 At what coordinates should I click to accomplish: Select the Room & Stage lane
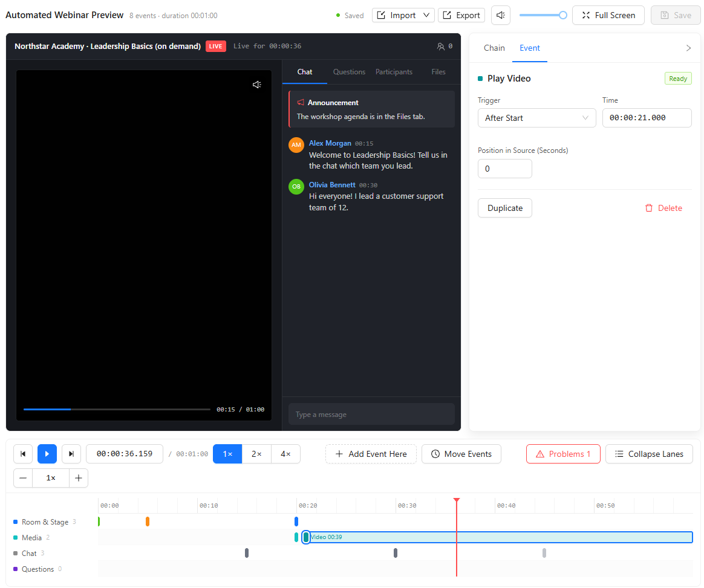tap(45, 522)
